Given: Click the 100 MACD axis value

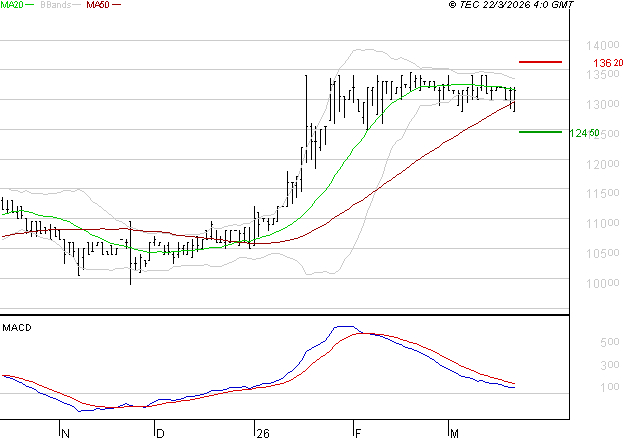Looking at the screenshot, I should [610, 387].
